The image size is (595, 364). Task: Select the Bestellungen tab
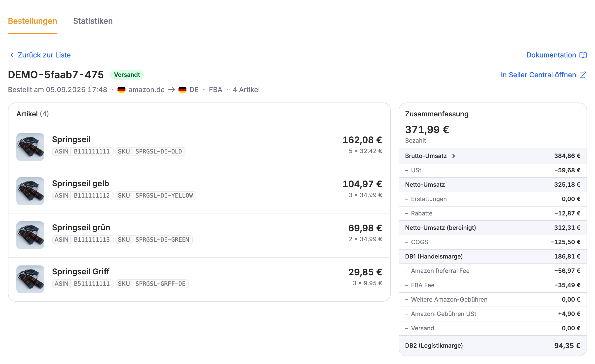(x=32, y=21)
